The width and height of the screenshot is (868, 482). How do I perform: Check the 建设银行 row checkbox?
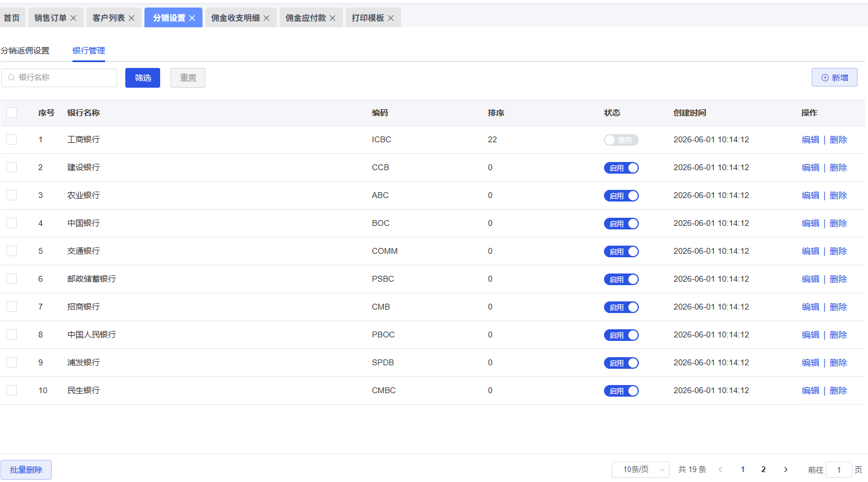[x=12, y=167]
